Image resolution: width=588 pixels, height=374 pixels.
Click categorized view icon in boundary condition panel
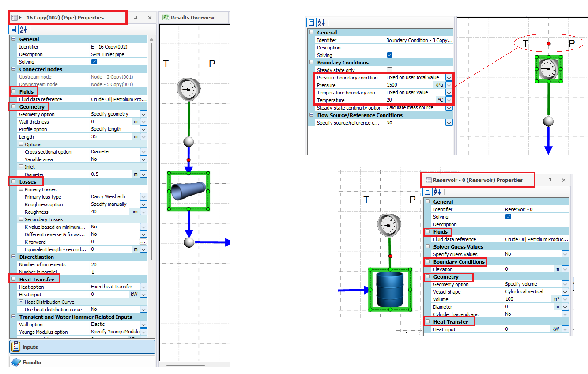[312, 22]
